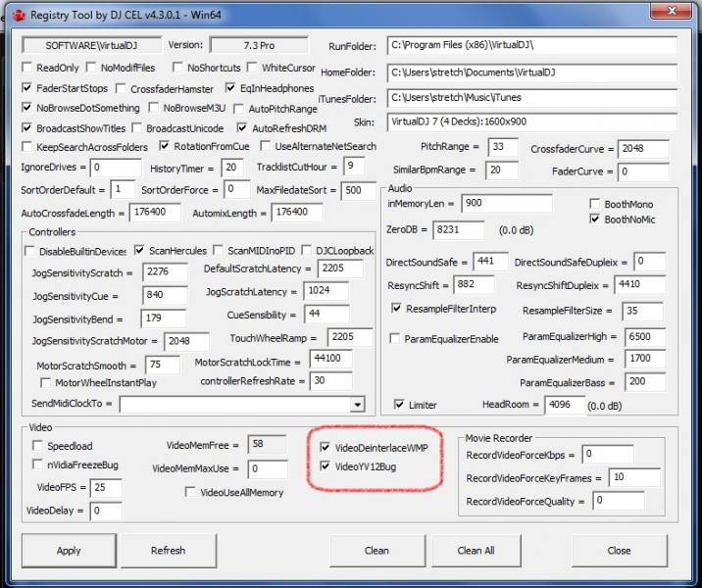Viewport: 702px width, 588px height.
Task: Uncheck FaderStartStops
Action: click(26, 88)
